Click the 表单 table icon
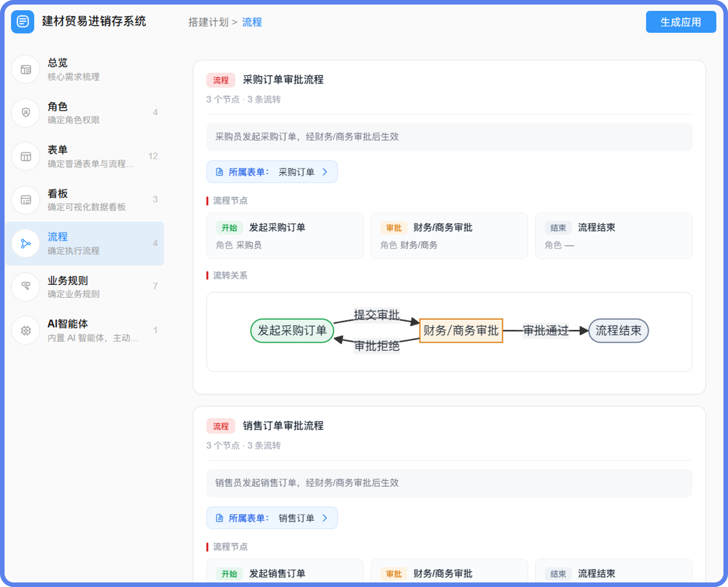 [x=26, y=156]
